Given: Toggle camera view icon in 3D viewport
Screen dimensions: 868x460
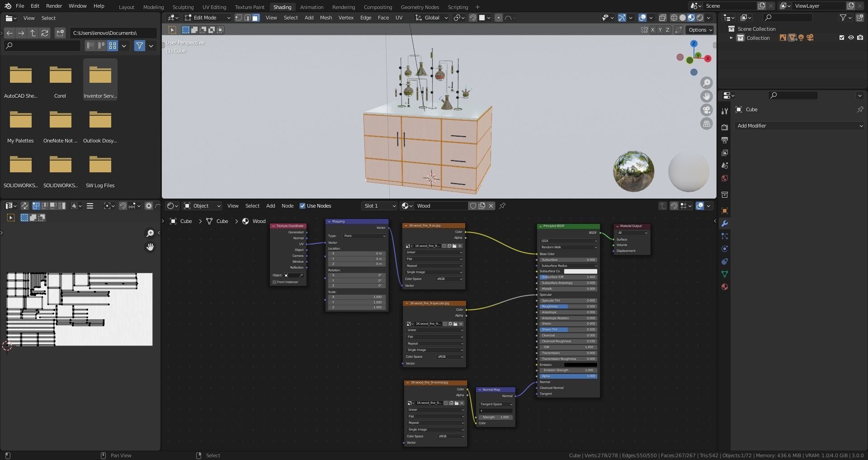Looking at the screenshot, I should [x=706, y=110].
